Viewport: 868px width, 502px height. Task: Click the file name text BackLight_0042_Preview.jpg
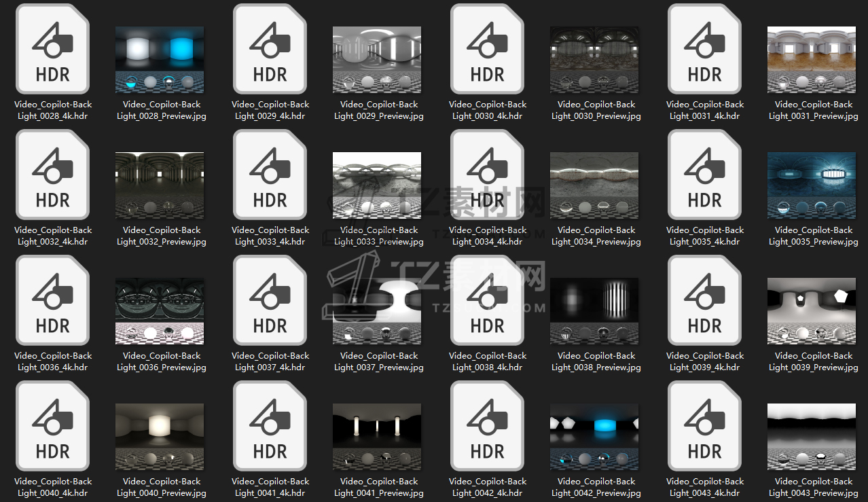[596, 487]
